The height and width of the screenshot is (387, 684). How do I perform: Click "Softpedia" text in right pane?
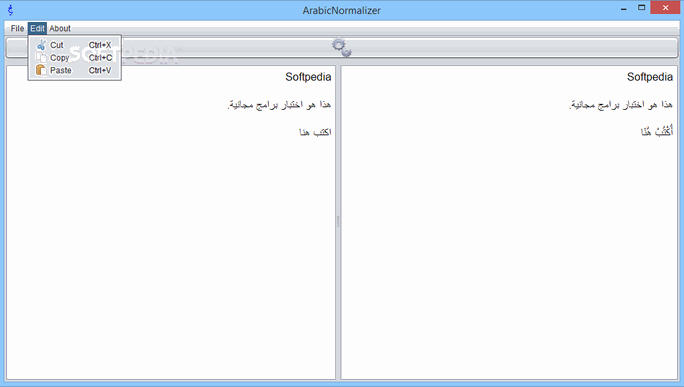click(650, 77)
